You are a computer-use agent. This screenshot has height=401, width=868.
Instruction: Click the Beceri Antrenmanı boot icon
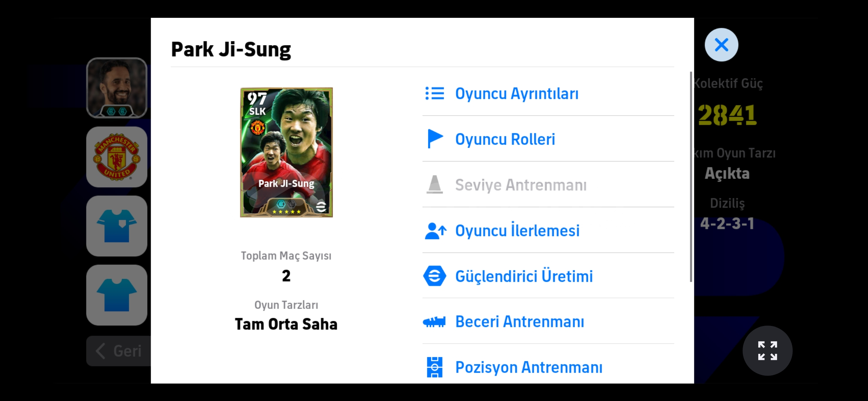pyautogui.click(x=434, y=322)
